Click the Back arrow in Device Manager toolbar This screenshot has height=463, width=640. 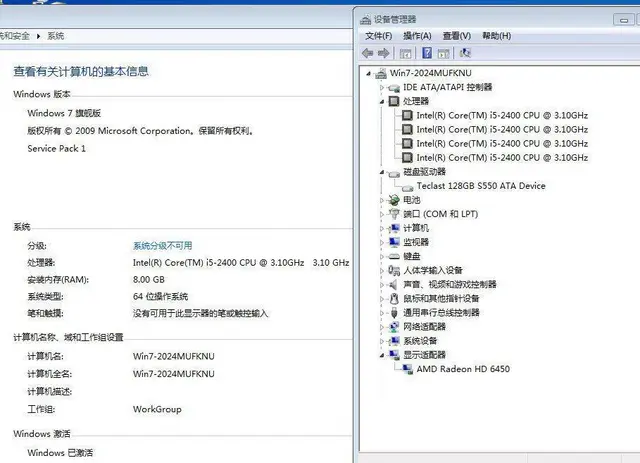tap(367, 53)
